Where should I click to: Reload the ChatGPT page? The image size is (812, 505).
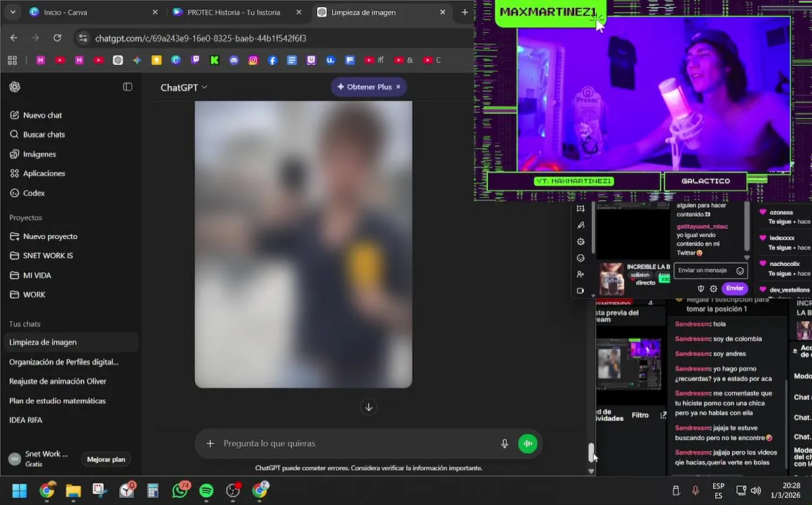pos(58,38)
